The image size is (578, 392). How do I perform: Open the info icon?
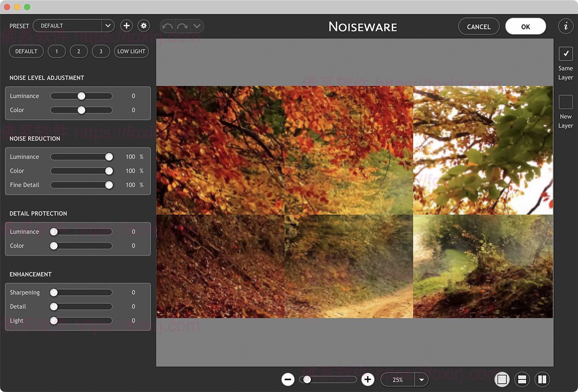(x=565, y=26)
